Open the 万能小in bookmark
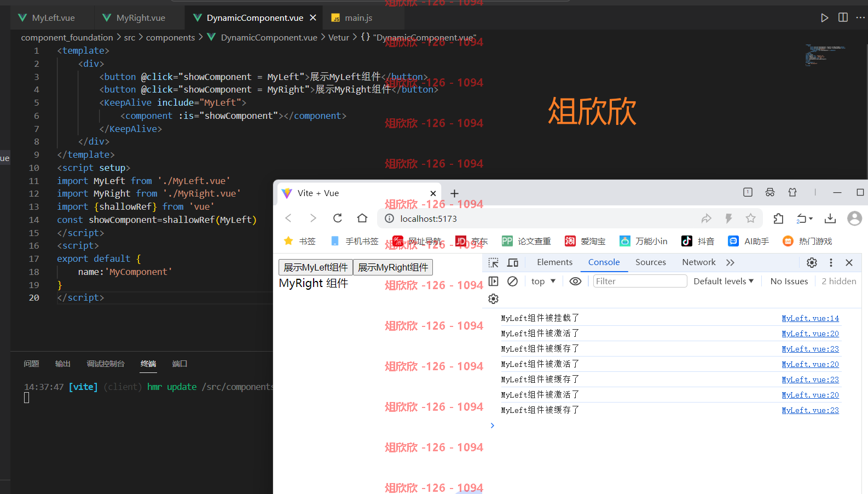868x494 pixels. coord(644,241)
